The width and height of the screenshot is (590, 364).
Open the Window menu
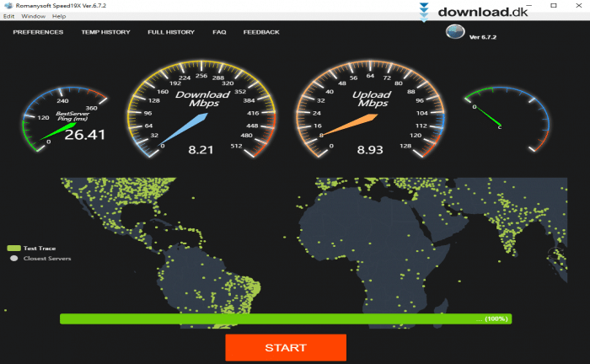point(33,16)
